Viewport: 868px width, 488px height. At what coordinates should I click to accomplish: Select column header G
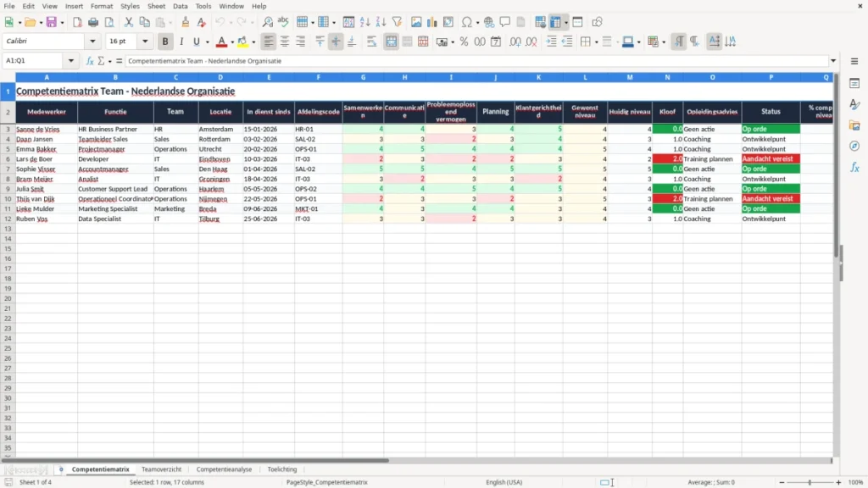[363, 77]
